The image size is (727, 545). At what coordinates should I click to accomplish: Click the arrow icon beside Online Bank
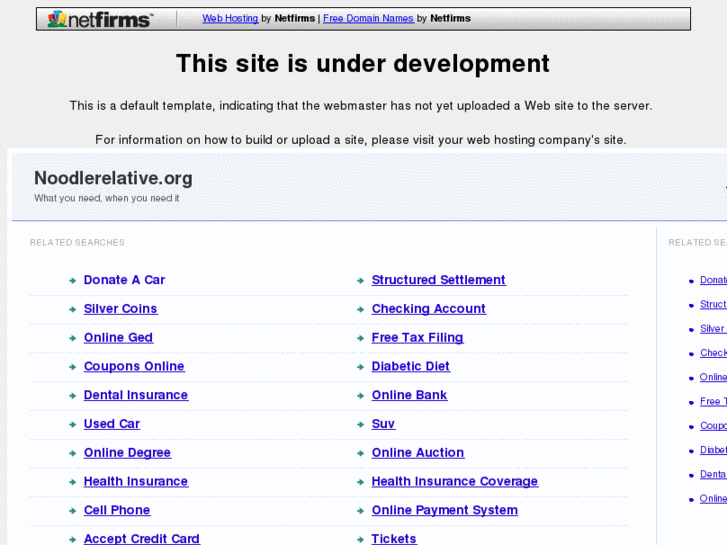360,396
